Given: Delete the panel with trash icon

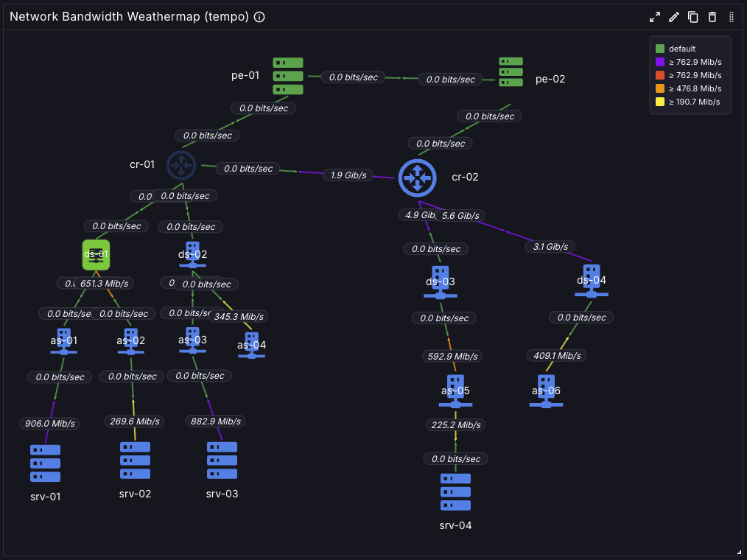Looking at the screenshot, I should click(x=712, y=17).
